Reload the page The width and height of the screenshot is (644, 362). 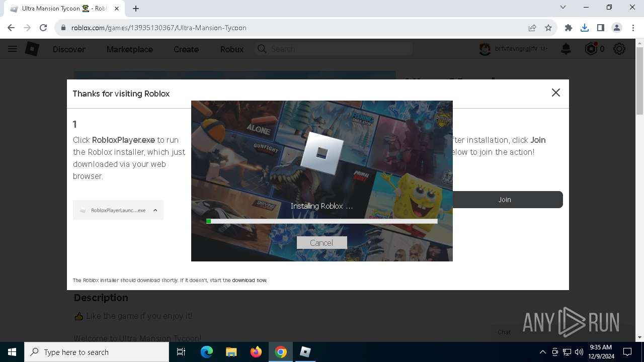43,28
